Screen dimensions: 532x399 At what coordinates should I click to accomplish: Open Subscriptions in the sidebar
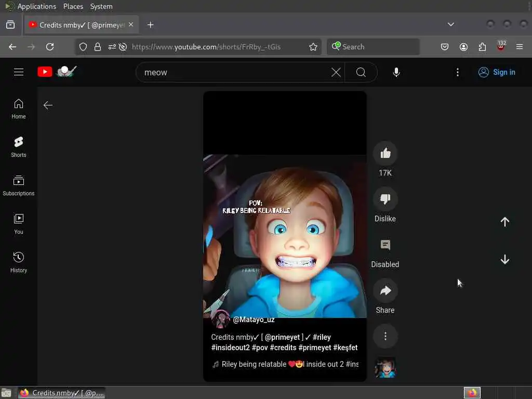[x=19, y=186]
